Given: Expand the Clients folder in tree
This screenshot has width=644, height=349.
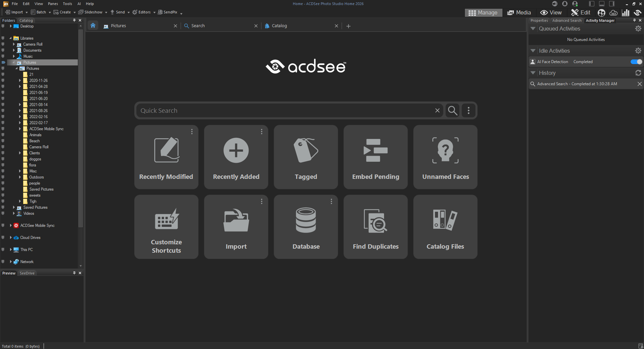Looking at the screenshot, I should (20, 153).
